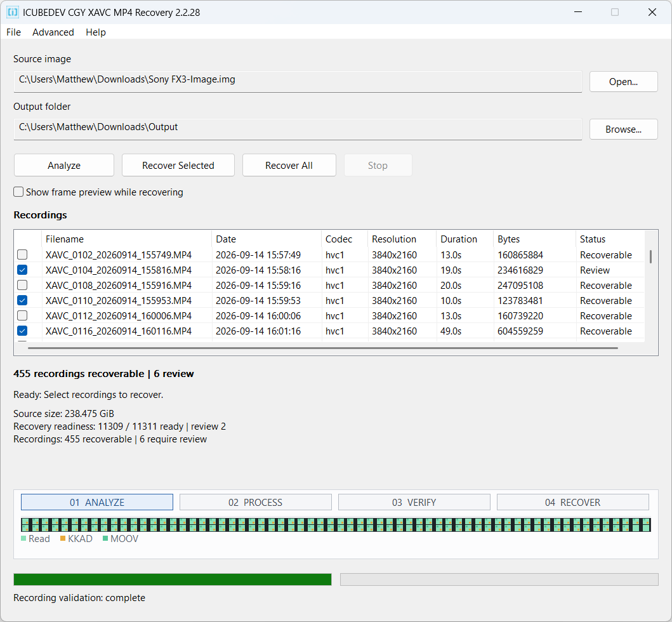This screenshot has width=672, height=622.
Task: Click the ICUBEDEV app icon in title bar
Action: 13,12
